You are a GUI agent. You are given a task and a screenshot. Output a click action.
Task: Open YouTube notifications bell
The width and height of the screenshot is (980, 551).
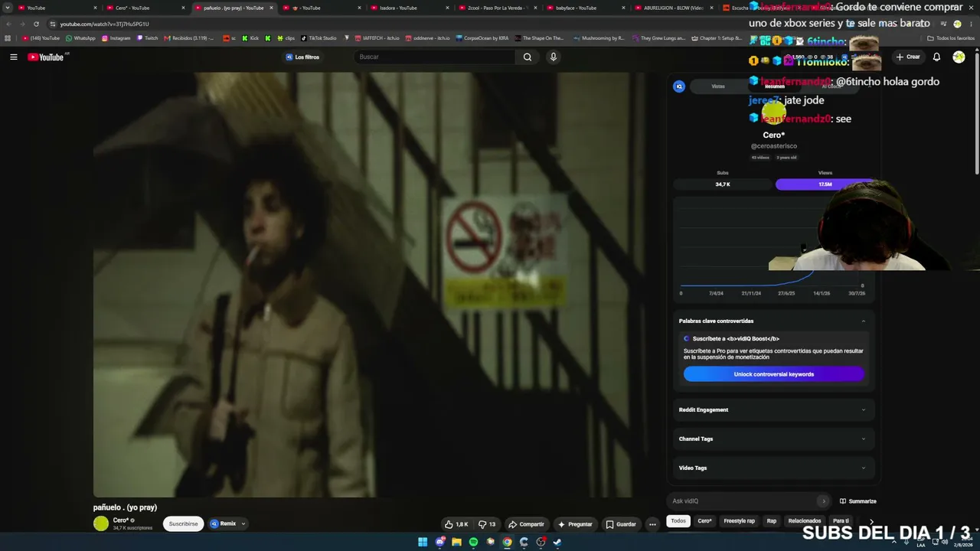pyautogui.click(x=936, y=57)
